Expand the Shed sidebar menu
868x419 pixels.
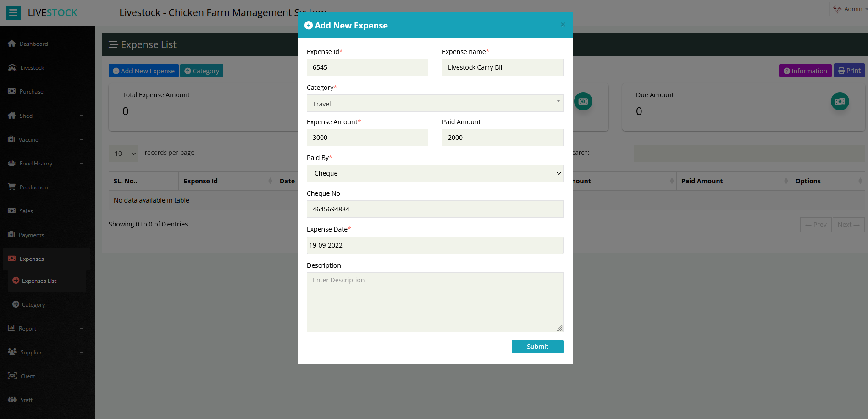pyautogui.click(x=82, y=116)
